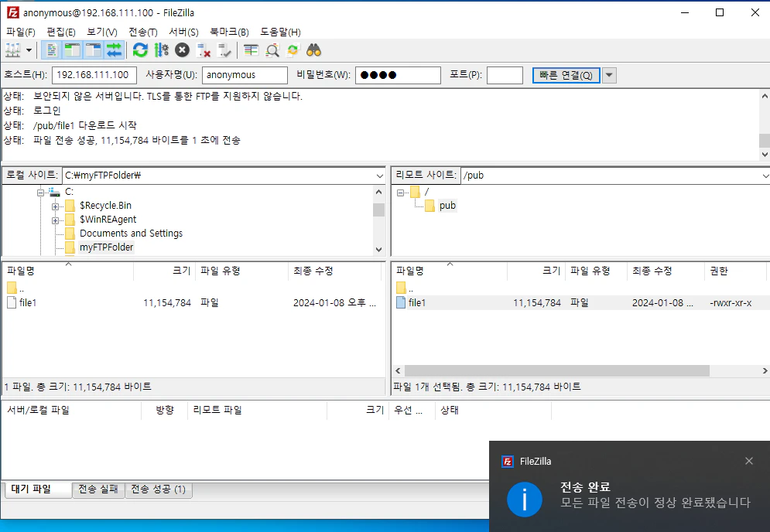This screenshot has height=532, width=770.
Task: Toggle synchronized browsing icon
Action: (x=293, y=50)
